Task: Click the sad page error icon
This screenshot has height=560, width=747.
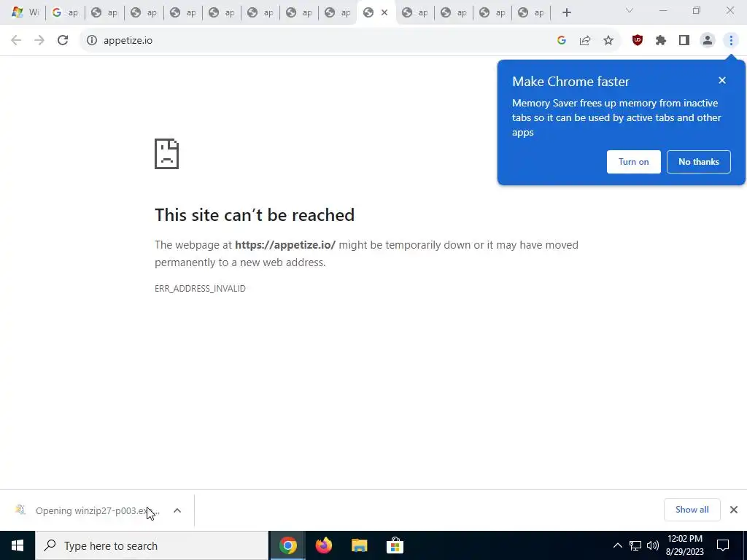Action: [x=167, y=154]
